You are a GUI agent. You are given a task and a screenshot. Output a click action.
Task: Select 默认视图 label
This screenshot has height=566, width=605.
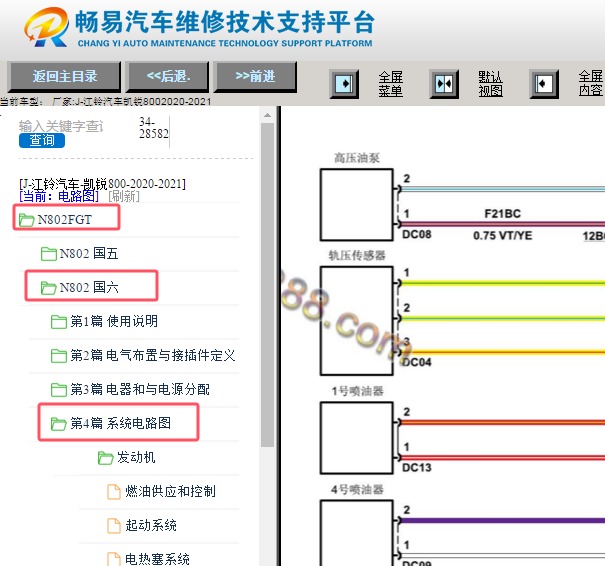click(x=490, y=84)
